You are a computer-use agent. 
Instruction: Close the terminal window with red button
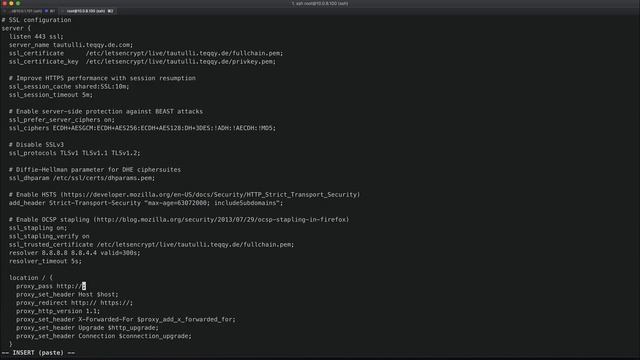point(4,3)
